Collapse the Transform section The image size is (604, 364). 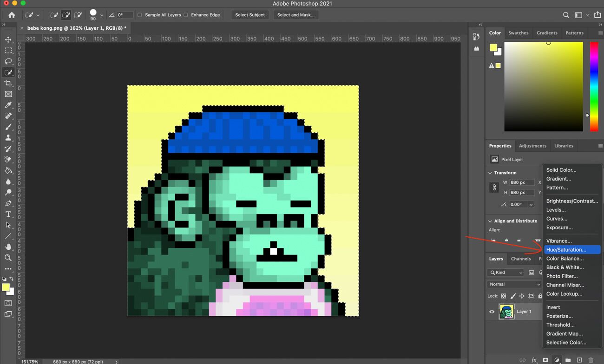[x=490, y=172]
